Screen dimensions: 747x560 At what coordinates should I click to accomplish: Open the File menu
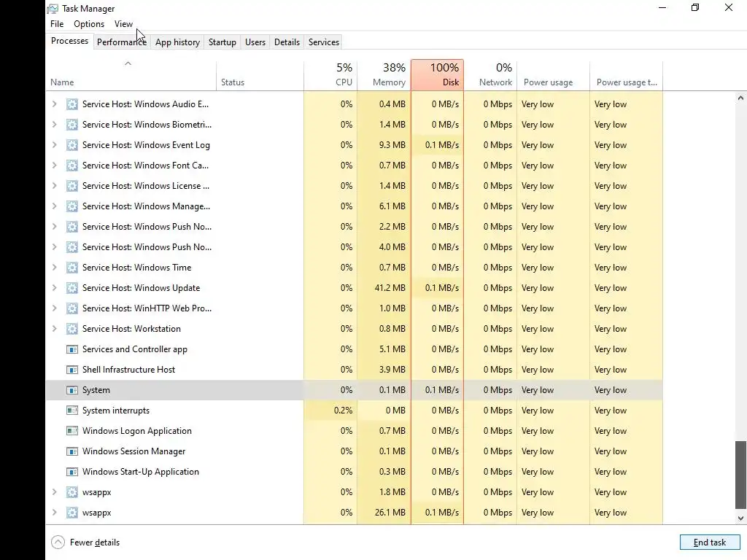click(x=57, y=24)
